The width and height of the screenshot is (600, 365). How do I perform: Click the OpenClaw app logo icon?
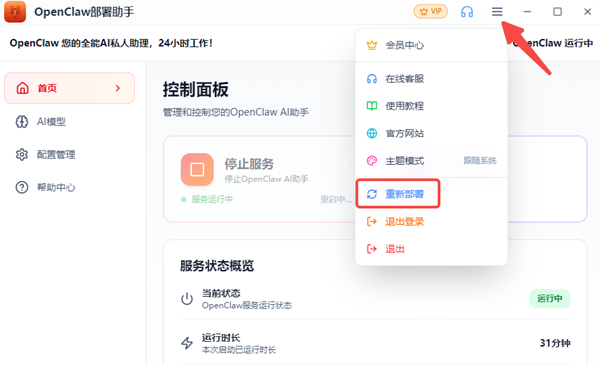point(15,11)
